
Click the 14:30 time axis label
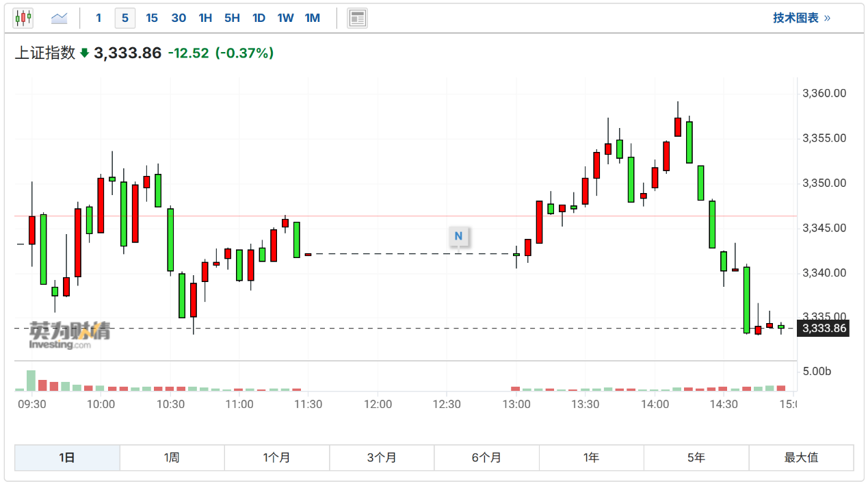(x=724, y=405)
